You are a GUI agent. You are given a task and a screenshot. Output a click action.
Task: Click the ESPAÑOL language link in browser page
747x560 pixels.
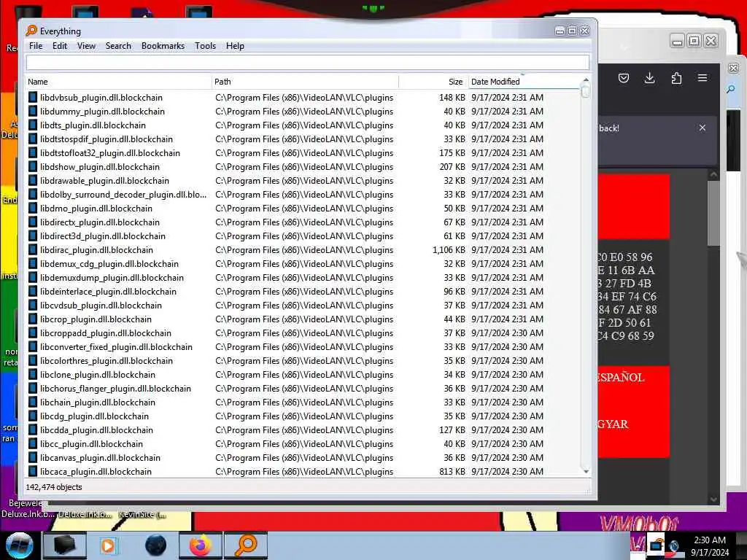(x=620, y=378)
